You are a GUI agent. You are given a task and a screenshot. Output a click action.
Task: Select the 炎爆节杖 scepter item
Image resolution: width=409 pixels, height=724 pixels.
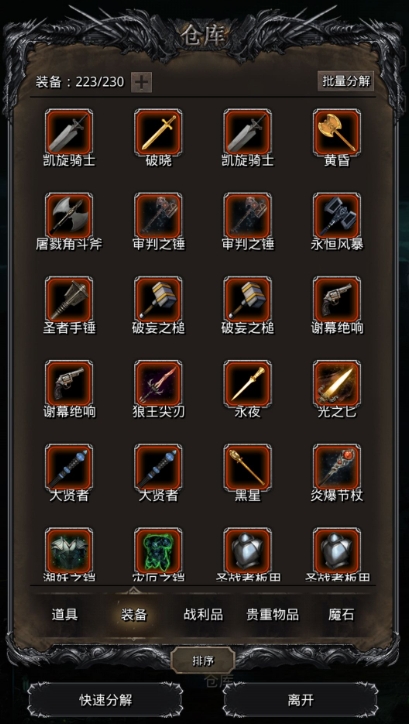(337, 467)
